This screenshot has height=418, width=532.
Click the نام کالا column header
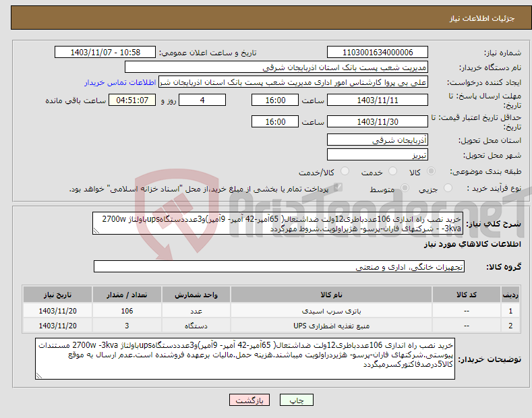pos(331,295)
